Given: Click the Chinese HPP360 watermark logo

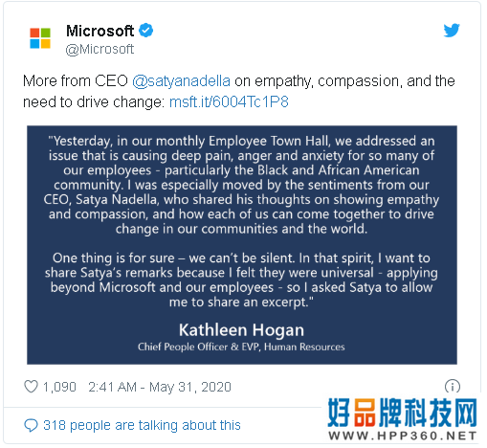Looking at the screenshot, I should pos(402,413).
